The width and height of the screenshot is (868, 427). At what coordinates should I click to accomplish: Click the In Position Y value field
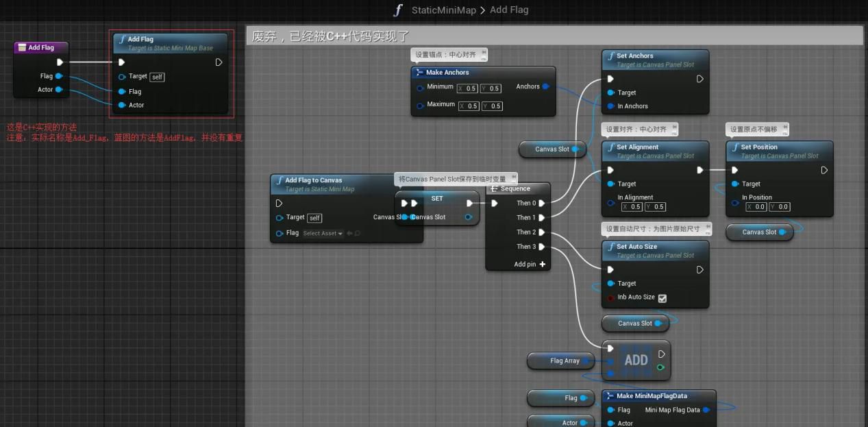click(781, 207)
